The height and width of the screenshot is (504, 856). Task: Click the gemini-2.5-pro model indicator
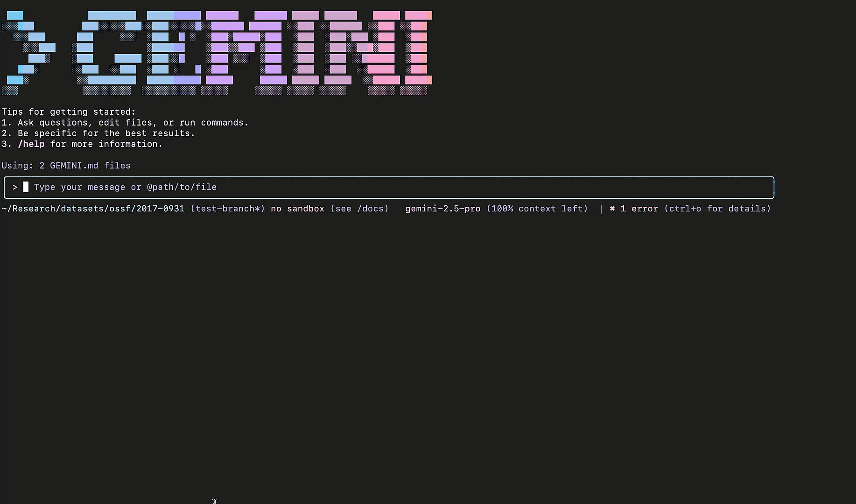(442, 209)
